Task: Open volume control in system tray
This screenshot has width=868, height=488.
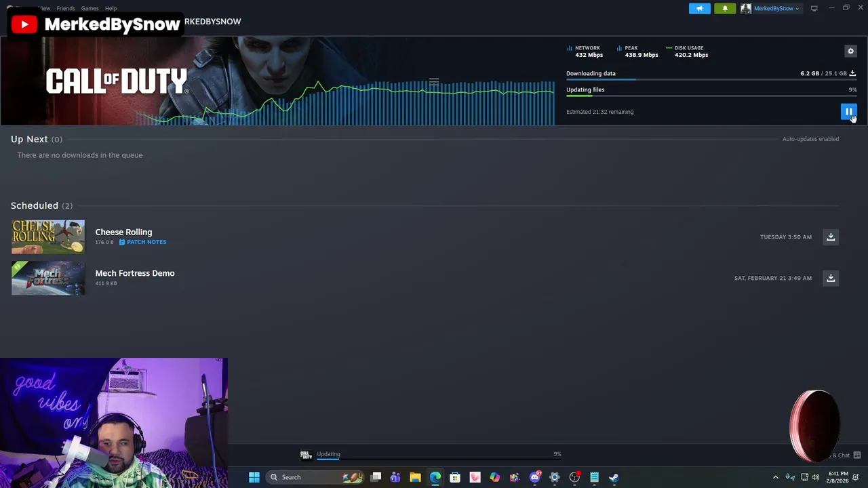Action: coord(815,477)
